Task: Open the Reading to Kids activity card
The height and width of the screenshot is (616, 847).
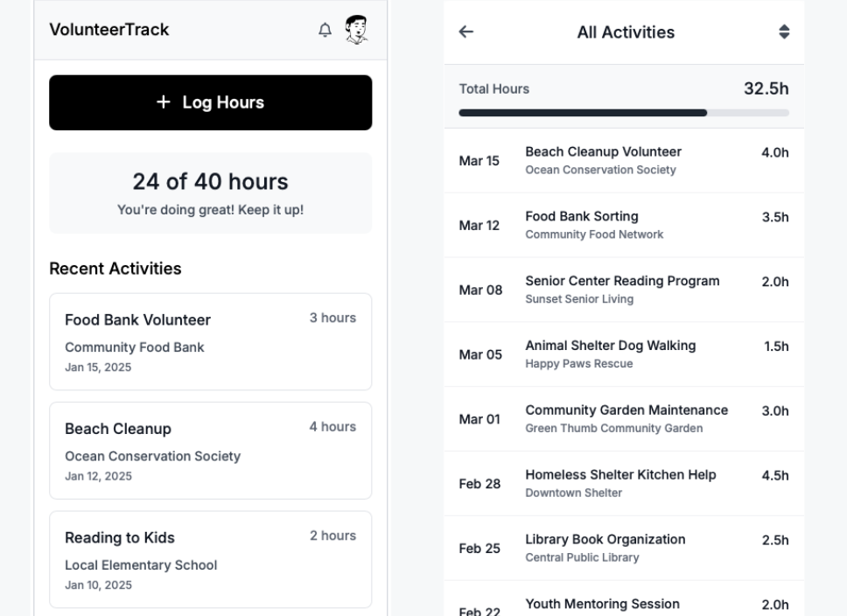Action: (211, 560)
